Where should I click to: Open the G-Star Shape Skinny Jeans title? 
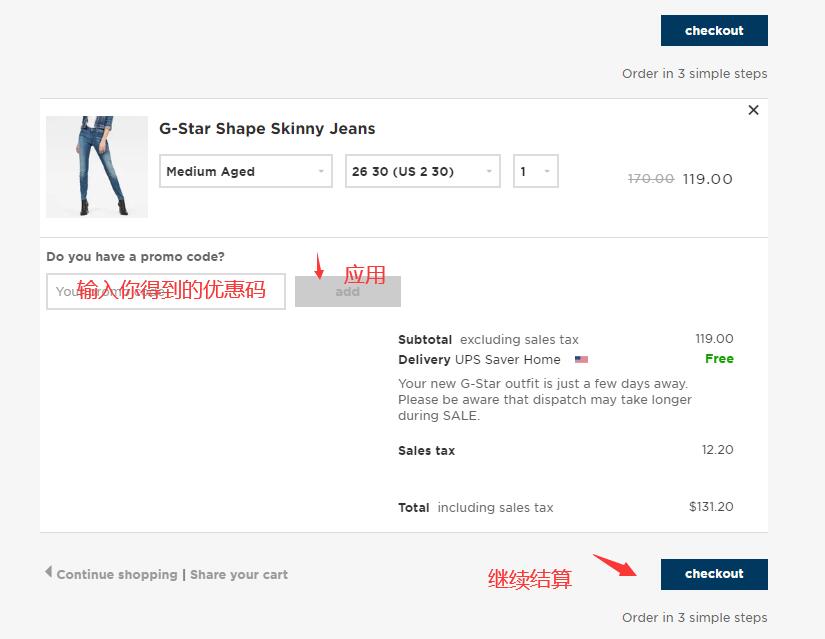[267, 129]
